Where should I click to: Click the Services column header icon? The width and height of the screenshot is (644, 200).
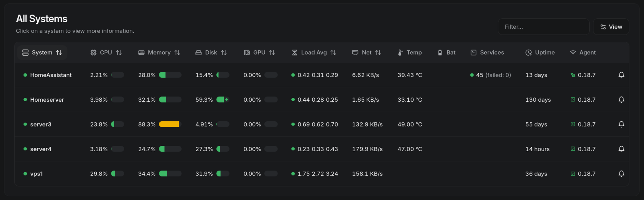pyautogui.click(x=473, y=53)
